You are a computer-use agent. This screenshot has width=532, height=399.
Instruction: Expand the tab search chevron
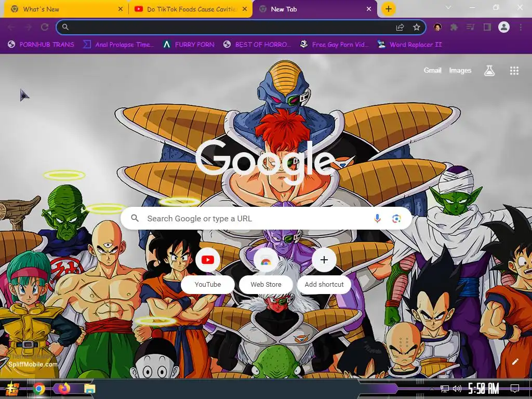point(448,7)
